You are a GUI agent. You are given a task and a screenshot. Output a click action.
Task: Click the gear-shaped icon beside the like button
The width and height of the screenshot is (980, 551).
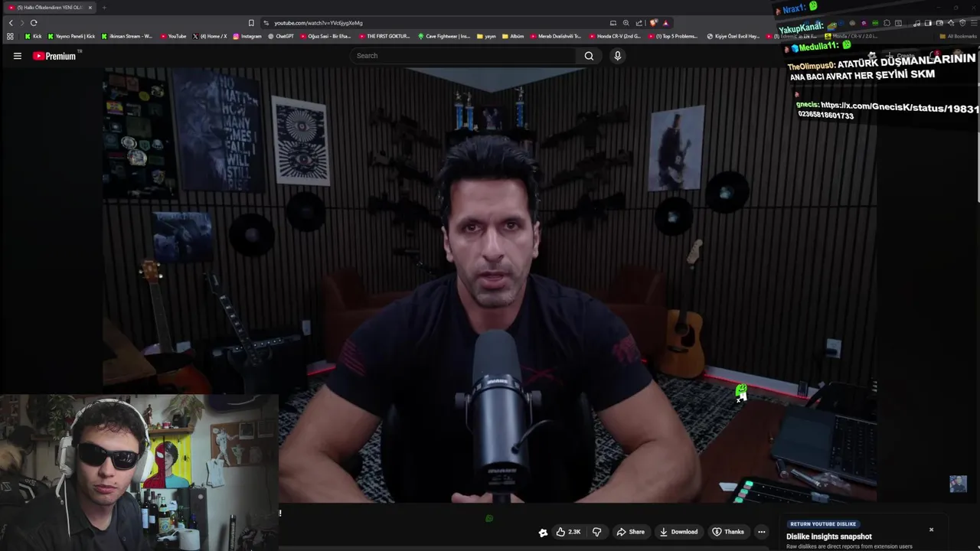pos(543,533)
